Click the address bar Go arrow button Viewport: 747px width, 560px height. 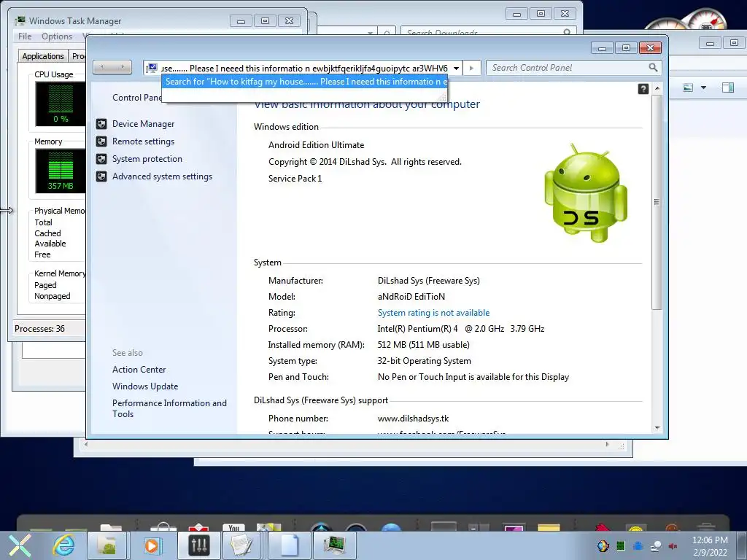pos(472,68)
